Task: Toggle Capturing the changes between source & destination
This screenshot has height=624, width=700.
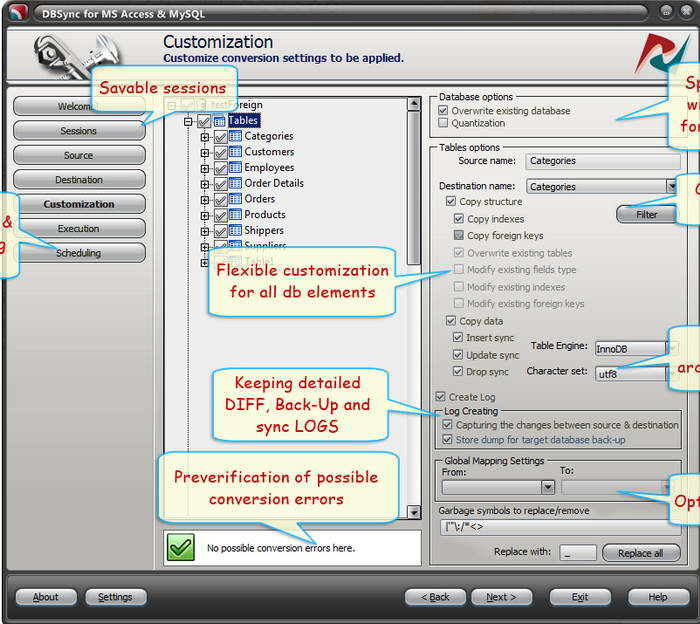Action: [447, 425]
